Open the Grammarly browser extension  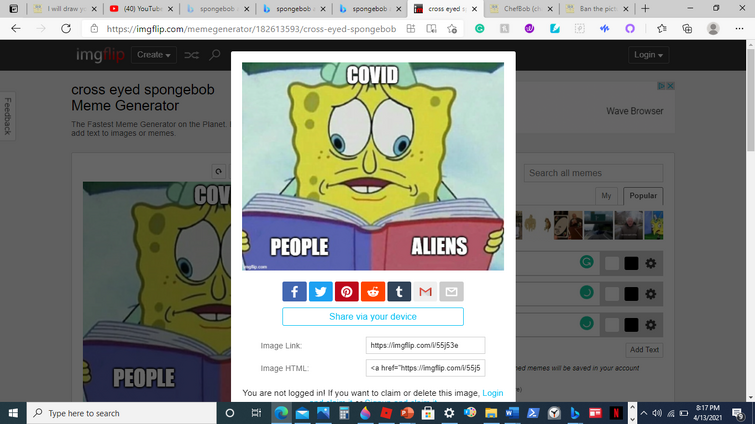480,29
